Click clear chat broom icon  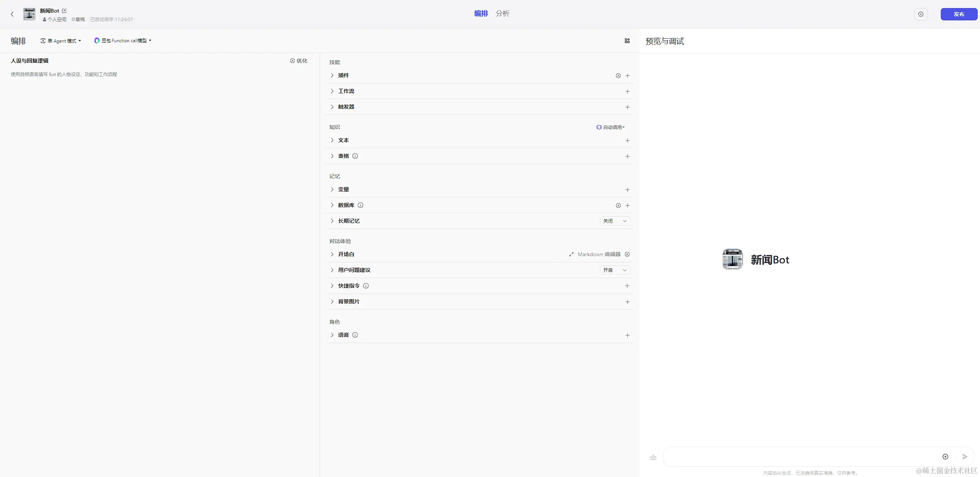pos(653,457)
